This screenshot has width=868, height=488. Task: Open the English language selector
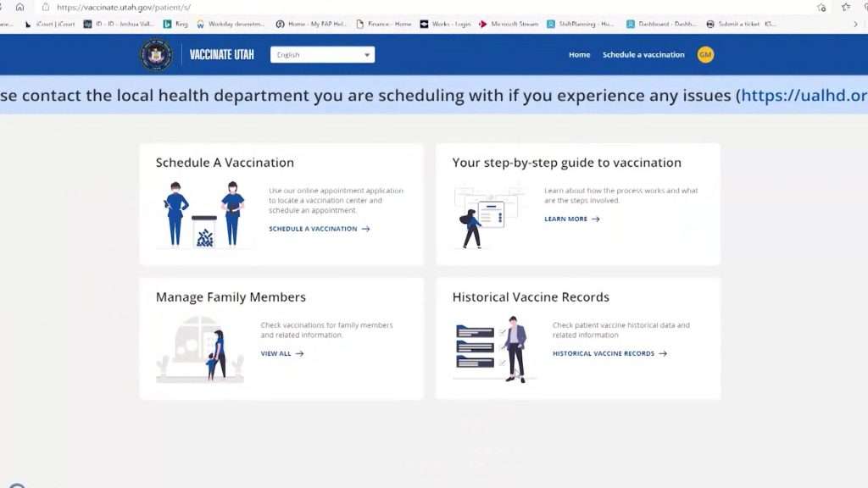pos(320,53)
